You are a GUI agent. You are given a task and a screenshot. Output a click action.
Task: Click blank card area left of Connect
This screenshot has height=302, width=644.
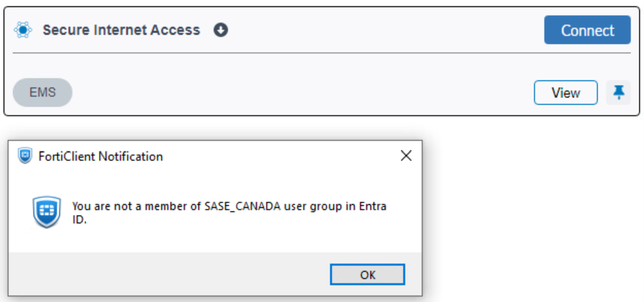385,30
